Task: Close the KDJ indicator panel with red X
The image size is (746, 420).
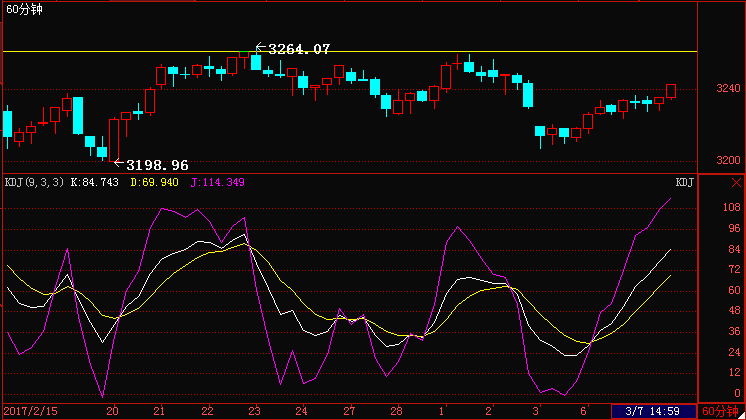Action: click(x=736, y=183)
